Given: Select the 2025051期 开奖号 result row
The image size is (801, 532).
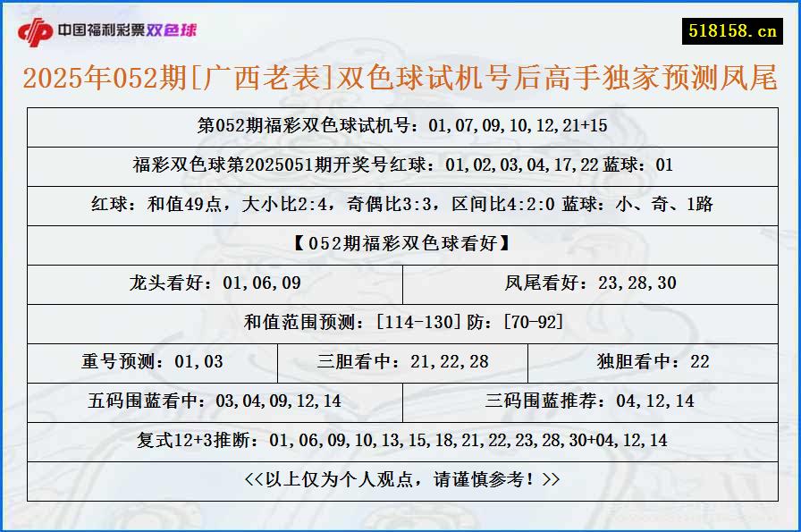Looking at the screenshot, I should (400, 165).
